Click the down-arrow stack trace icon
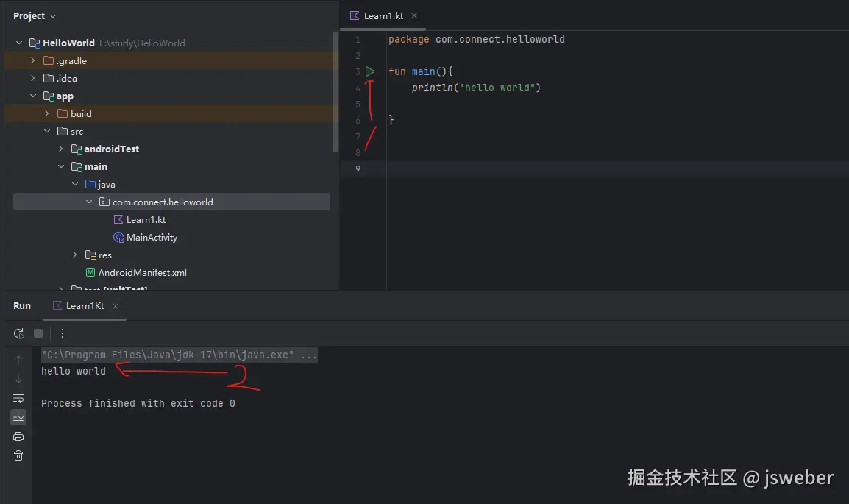The image size is (849, 504). tap(18, 379)
